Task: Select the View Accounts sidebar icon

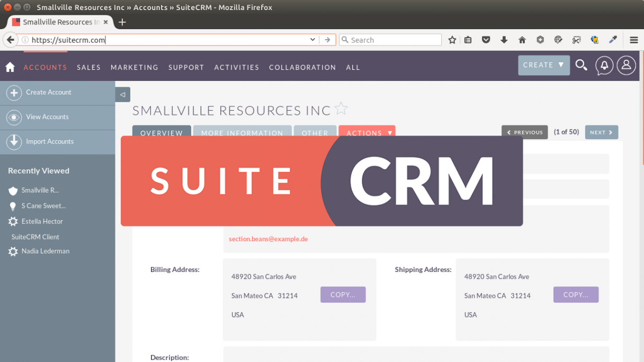Action: click(14, 117)
